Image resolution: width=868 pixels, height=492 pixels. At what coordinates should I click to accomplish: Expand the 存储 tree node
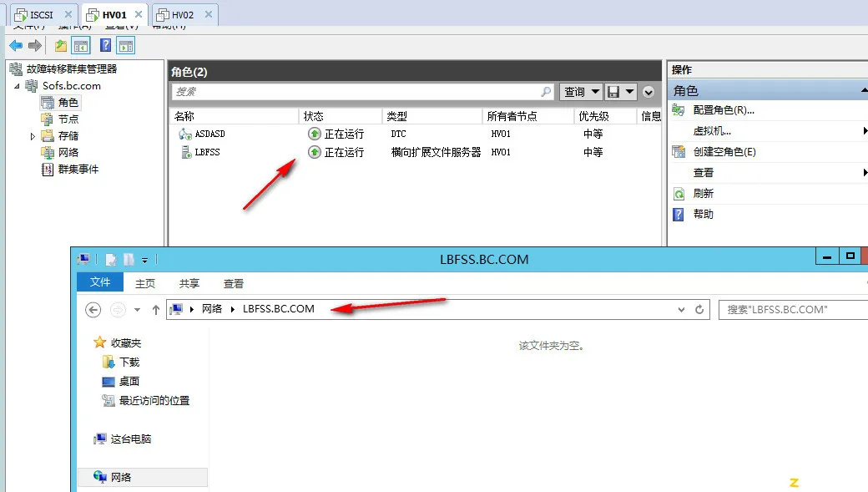[32, 136]
